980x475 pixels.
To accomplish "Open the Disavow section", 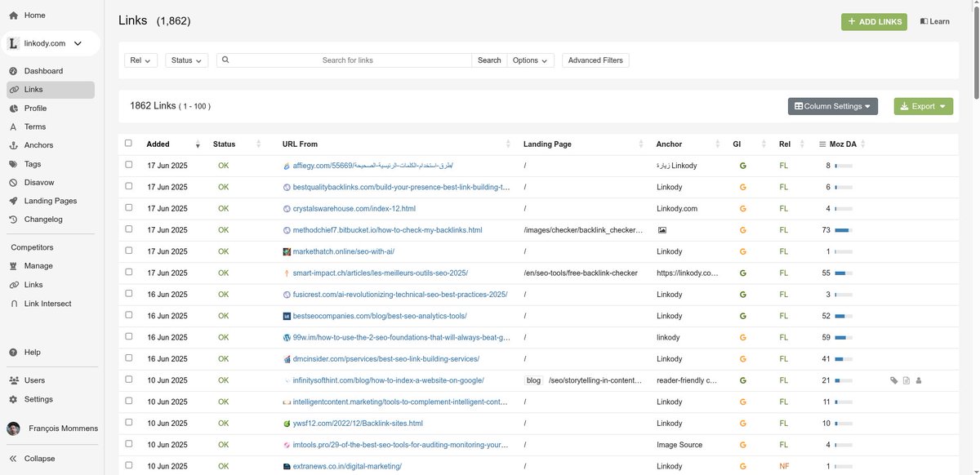I will pos(39,182).
